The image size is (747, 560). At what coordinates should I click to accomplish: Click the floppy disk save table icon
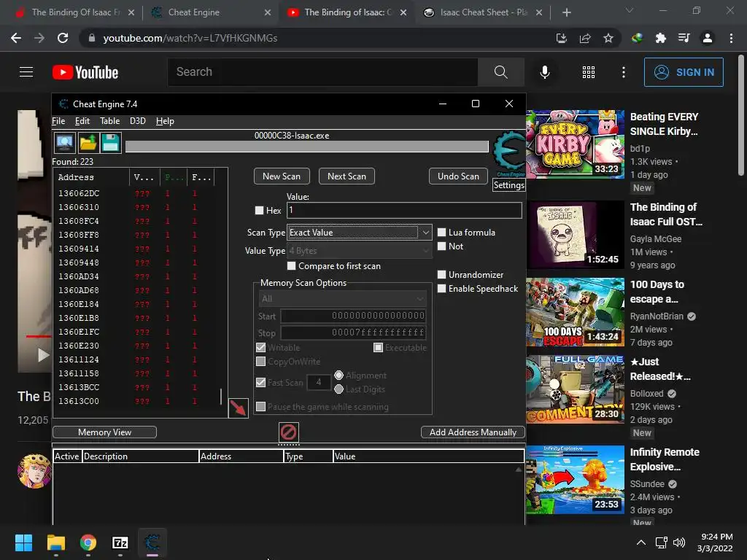pos(111,143)
